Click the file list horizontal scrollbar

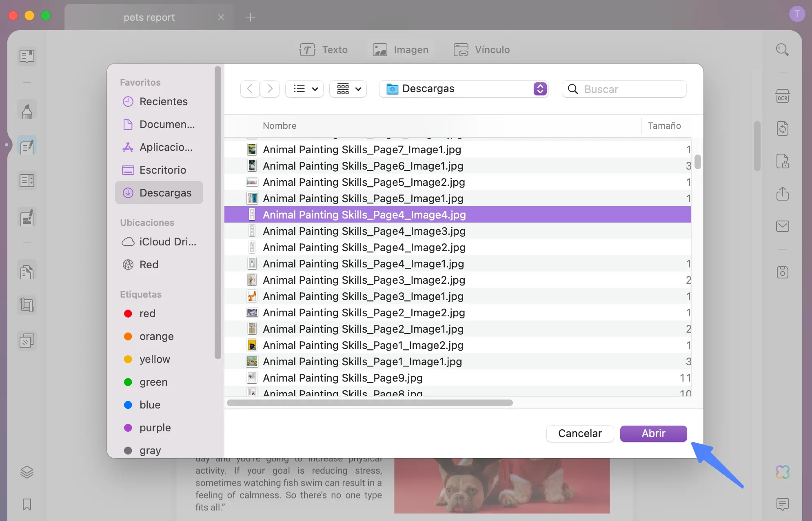(x=370, y=403)
